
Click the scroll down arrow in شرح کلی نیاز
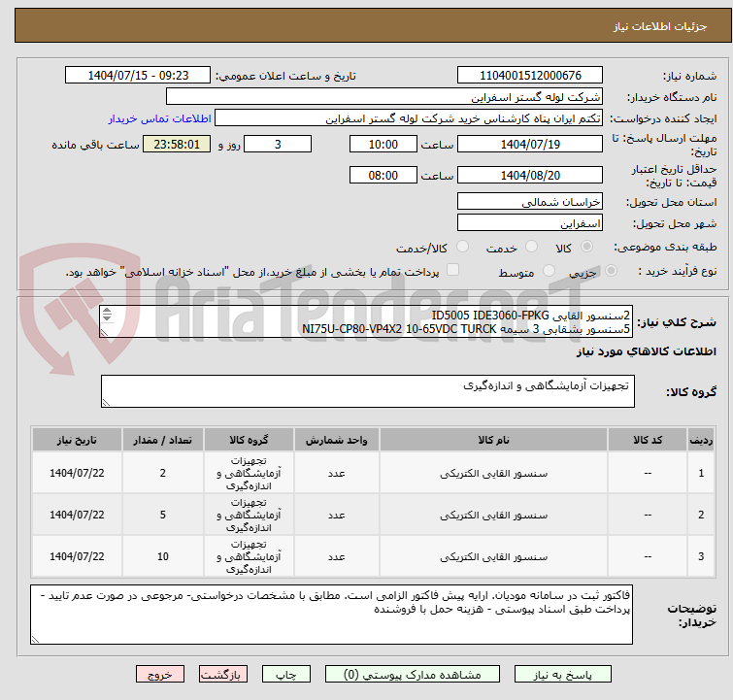tap(107, 317)
